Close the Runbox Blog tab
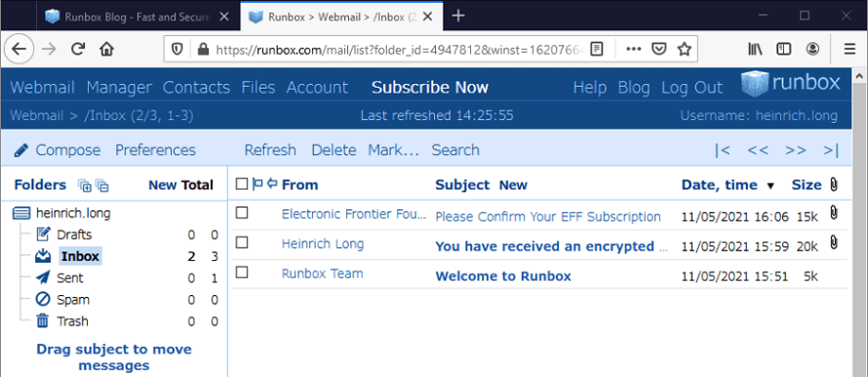 click(x=224, y=17)
